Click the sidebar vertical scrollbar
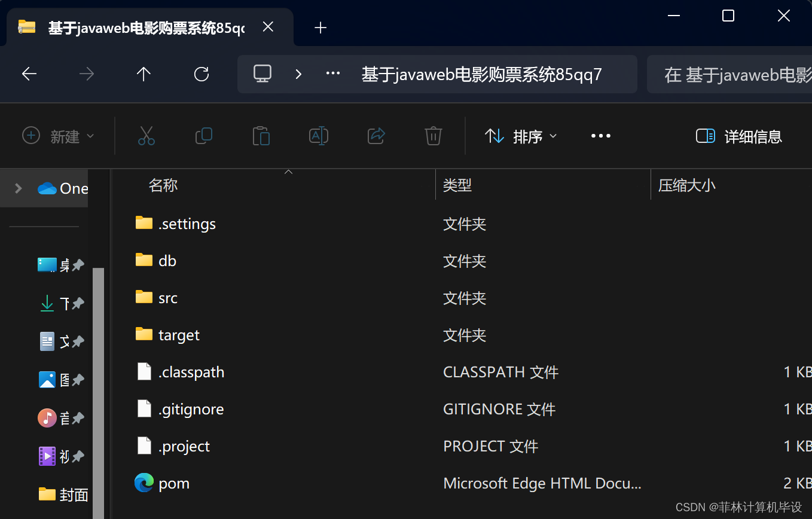This screenshot has height=519, width=812. point(98,393)
